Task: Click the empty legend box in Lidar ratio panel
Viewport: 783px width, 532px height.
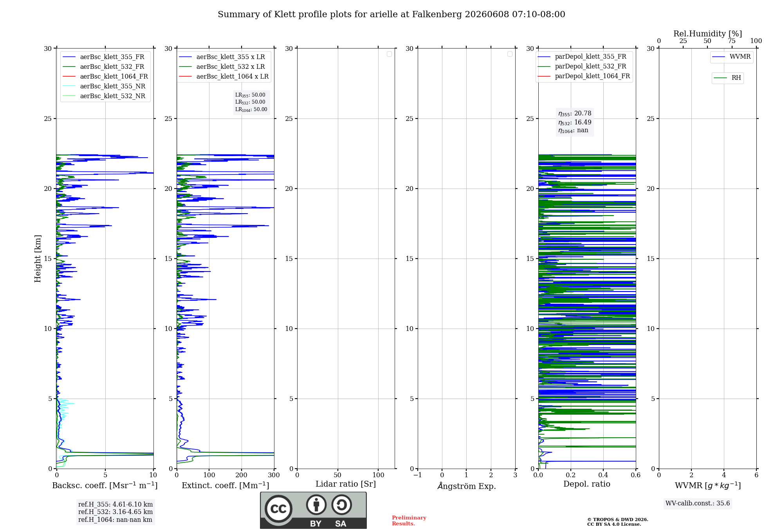Action: coord(389,54)
